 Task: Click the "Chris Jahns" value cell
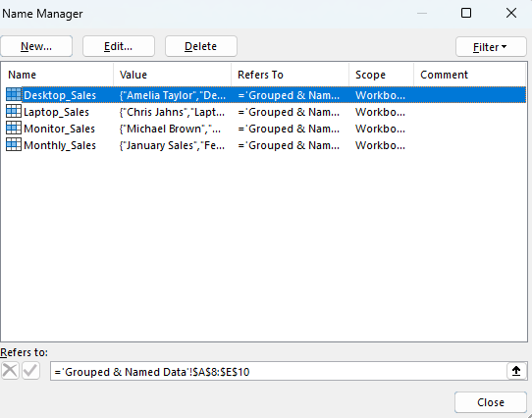(x=172, y=112)
